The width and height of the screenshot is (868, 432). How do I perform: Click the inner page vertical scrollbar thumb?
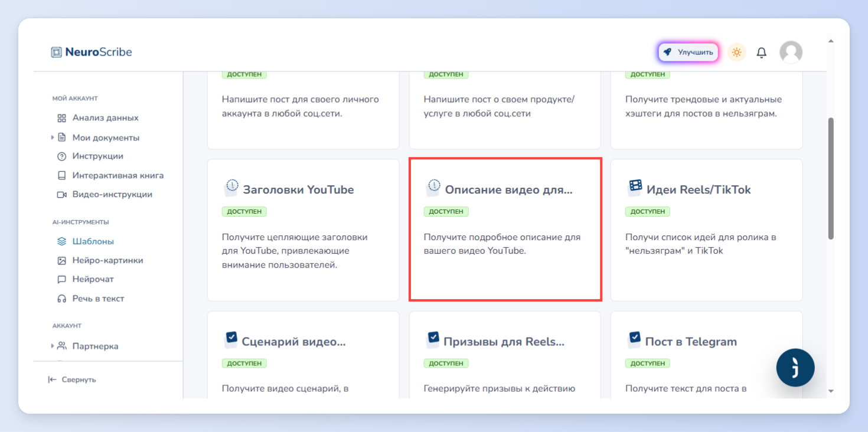(x=831, y=178)
